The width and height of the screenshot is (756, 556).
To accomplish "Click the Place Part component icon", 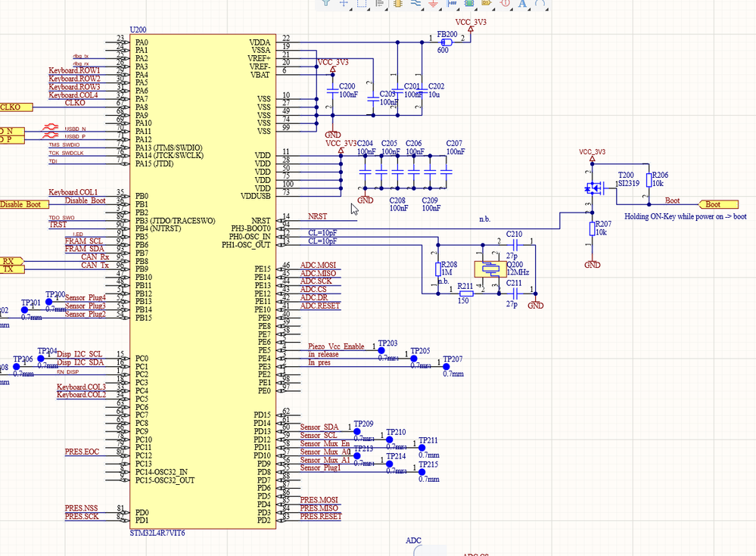I will pos(398,3).
